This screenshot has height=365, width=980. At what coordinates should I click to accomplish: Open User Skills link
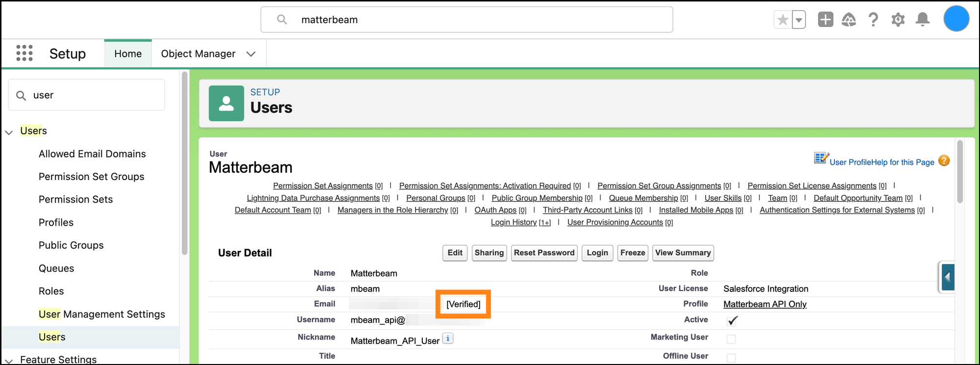[x=723, y=198]
